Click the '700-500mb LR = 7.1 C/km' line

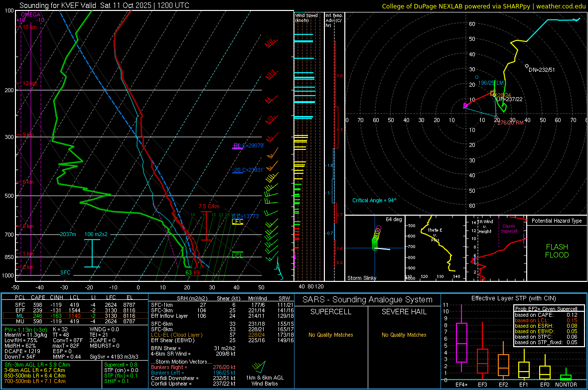point(35,382)
